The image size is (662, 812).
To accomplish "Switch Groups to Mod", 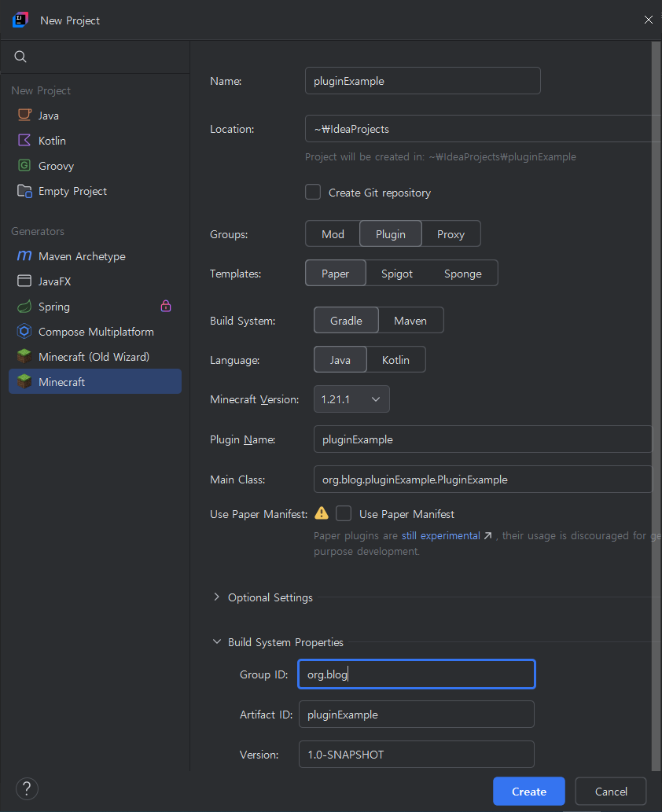I will coord(333,234).
